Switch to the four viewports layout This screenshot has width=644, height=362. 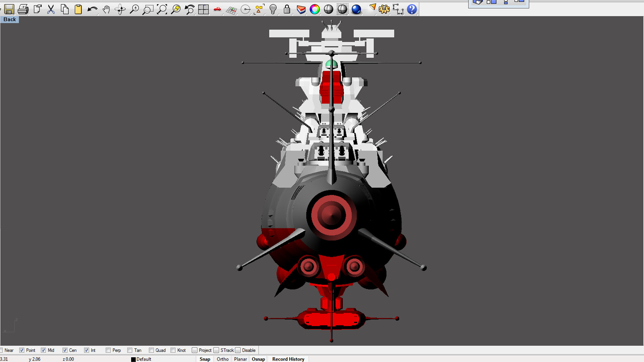203,9
